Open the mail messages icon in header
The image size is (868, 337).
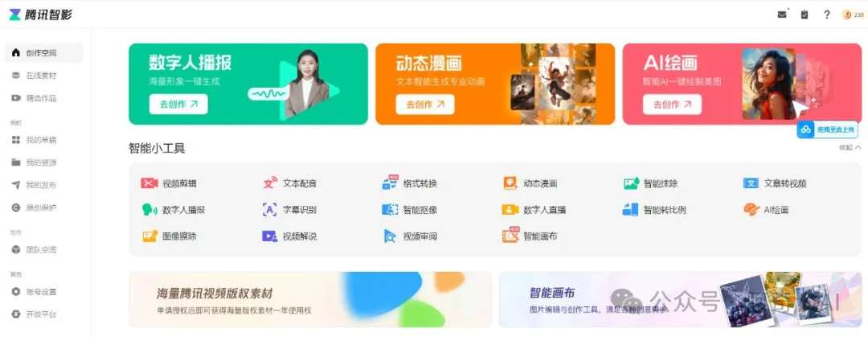point(782,15)
